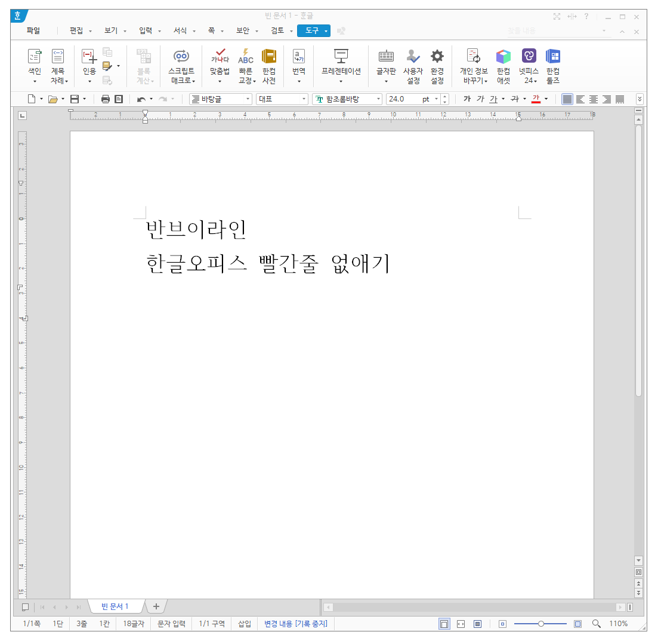
Task: Start 프레젠테이션 mode
Action: pos(341,66)
